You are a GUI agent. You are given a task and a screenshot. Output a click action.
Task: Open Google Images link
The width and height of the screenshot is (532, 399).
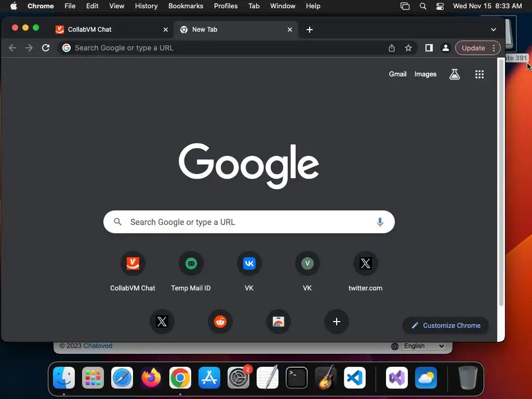425,74
